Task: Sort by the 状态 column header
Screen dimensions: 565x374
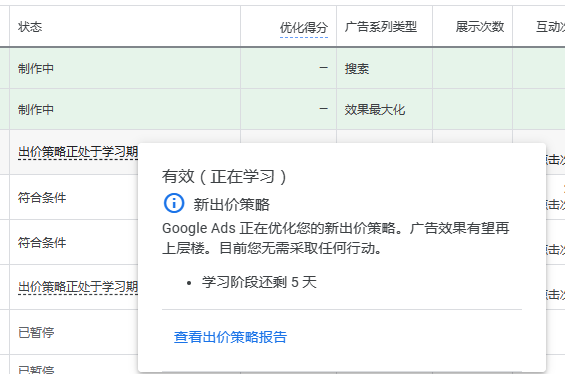Action: pos(30,27)
